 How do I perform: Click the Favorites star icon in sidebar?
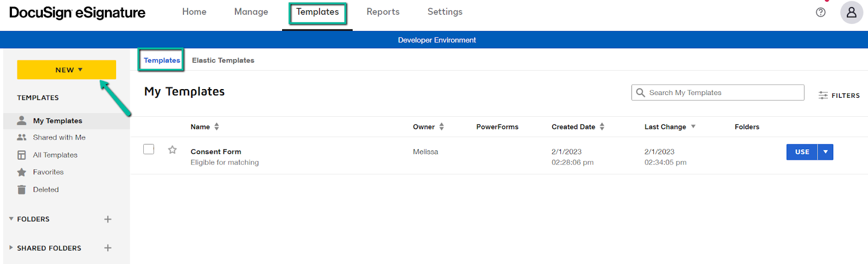[22, 172]
